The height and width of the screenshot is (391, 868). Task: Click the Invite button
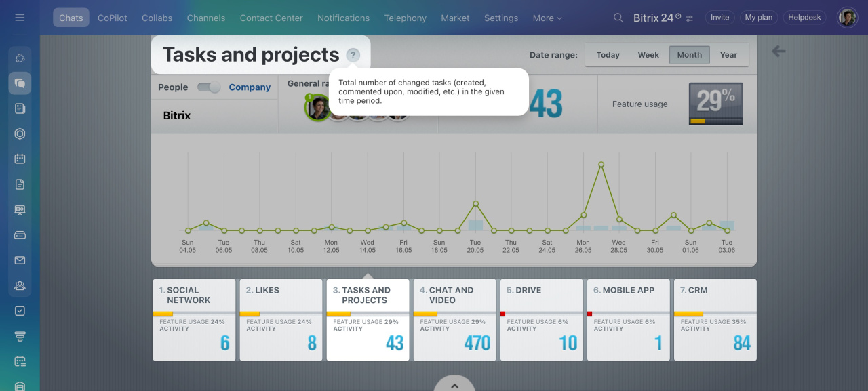(719, 18)
